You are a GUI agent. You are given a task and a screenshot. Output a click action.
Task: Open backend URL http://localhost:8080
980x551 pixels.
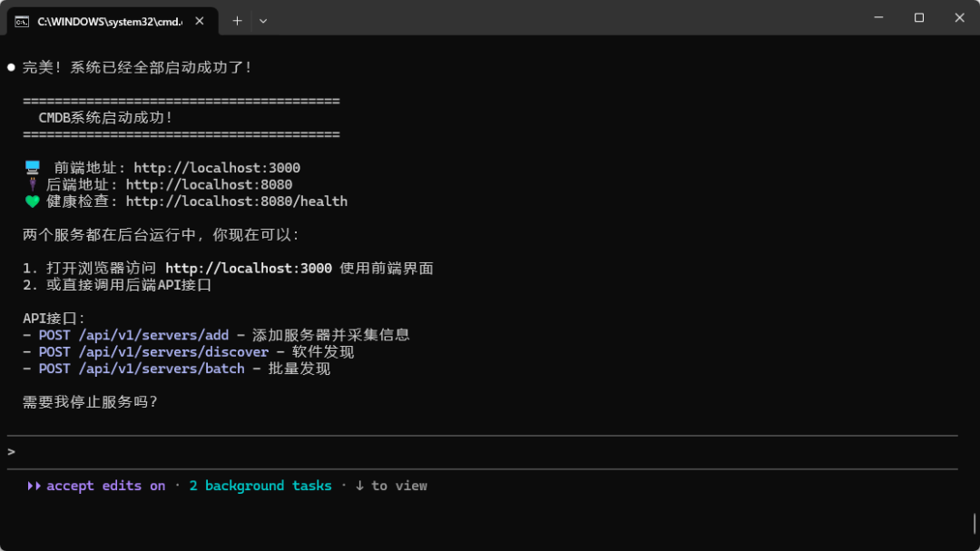click(209, 184)
